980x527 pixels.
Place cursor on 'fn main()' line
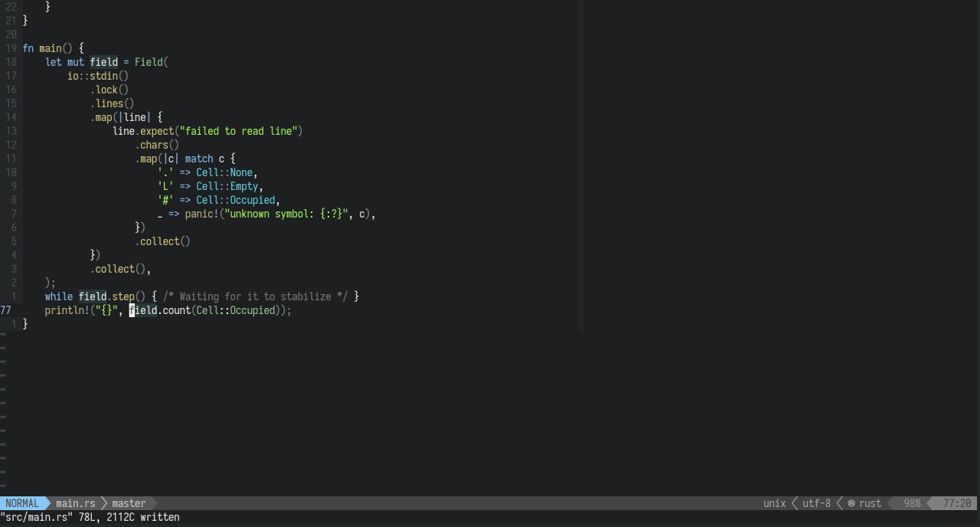(51, 48)
